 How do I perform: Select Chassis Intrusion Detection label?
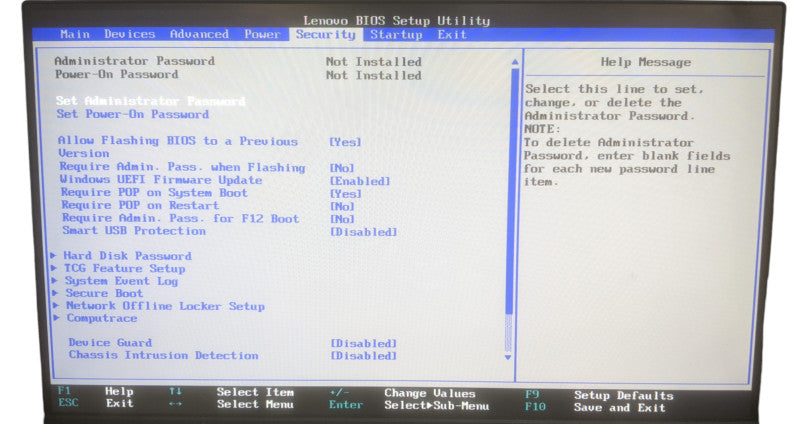[x=164, y=355]
